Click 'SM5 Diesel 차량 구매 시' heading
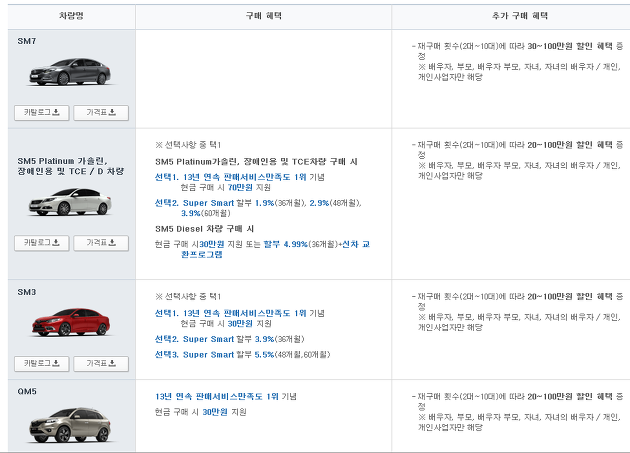 point(205,229)
